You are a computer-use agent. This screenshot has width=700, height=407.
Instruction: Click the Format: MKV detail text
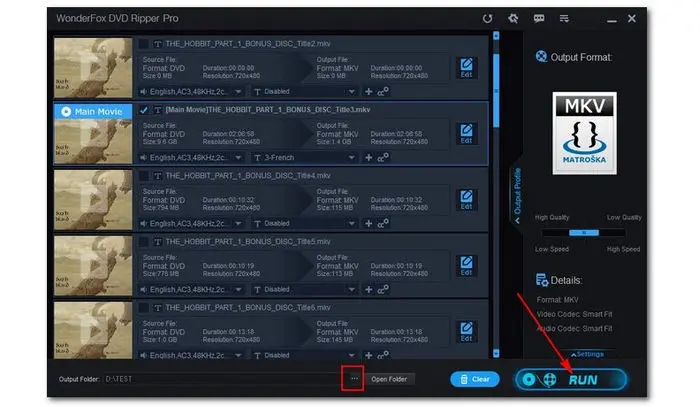pyautogui.click(x=557, y=300)
